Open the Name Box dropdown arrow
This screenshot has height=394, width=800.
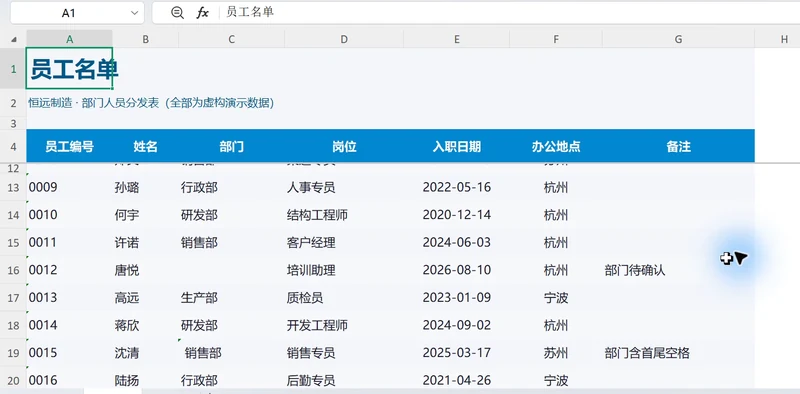pos(134,13)
